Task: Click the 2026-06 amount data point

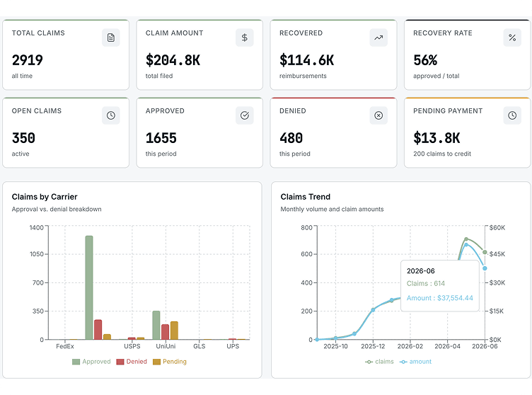Action: click(x=485, y=268)
